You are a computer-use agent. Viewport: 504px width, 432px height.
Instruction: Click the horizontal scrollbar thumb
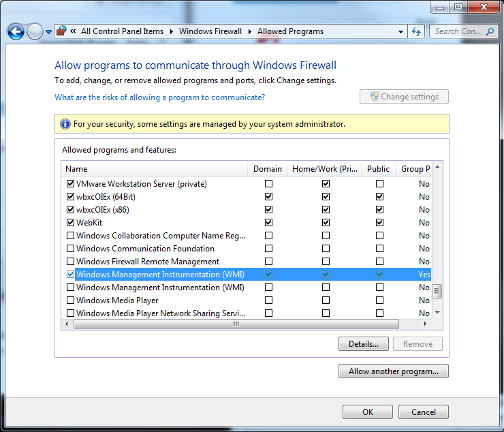pos(236,324)
